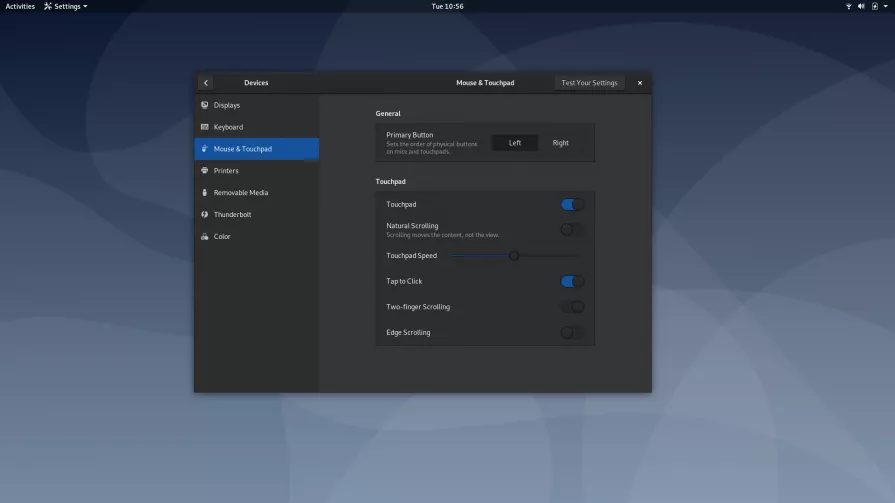895x503 pixels.
Task: Enable Natural Scrolling switch
Action: click(572, 230)
